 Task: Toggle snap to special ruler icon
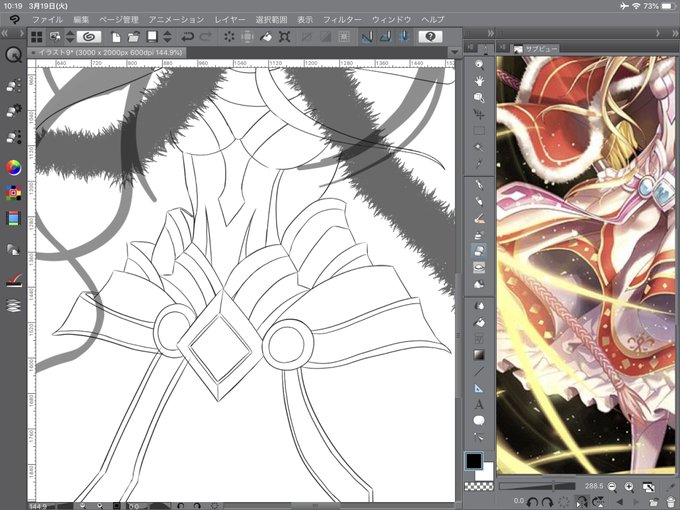coord(386,37)
